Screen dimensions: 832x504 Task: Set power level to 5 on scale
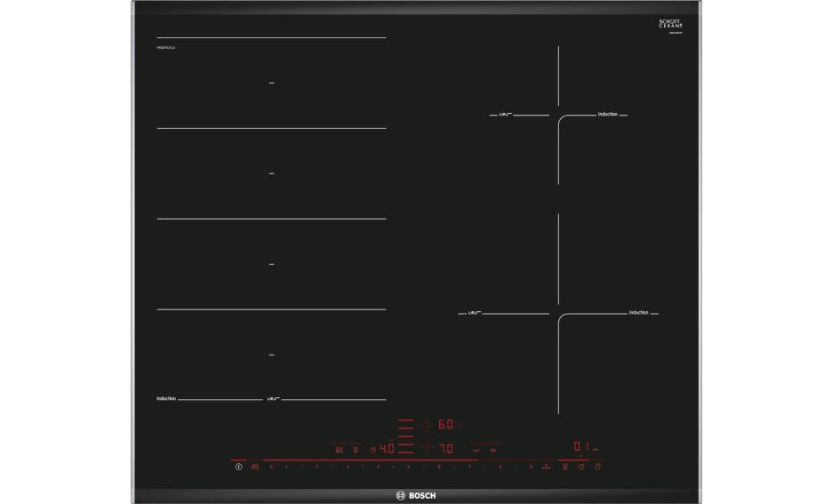point(408,467)
